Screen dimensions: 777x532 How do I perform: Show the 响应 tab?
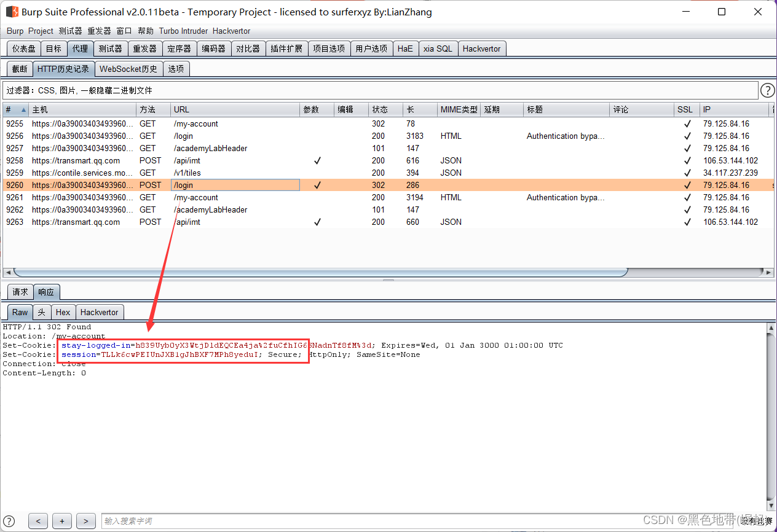[46, 292]
